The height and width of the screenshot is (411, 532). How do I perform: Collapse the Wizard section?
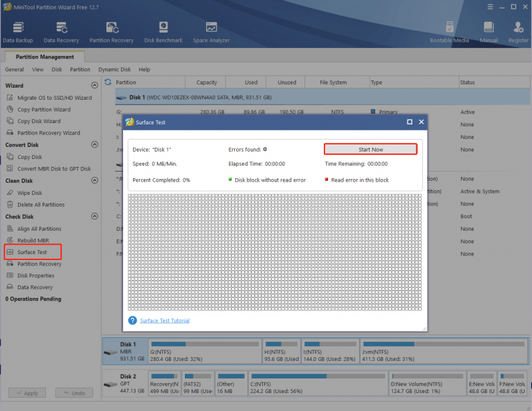point(94,85)
